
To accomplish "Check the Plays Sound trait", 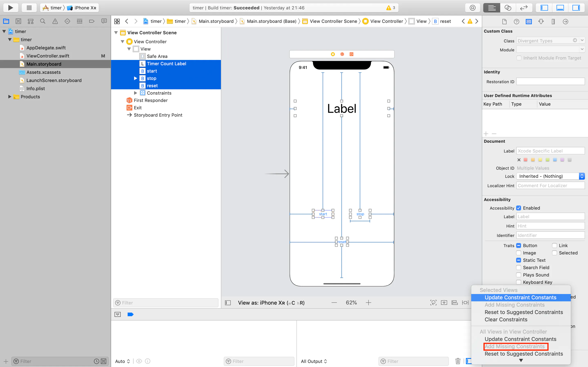I will tap(519, 275).
